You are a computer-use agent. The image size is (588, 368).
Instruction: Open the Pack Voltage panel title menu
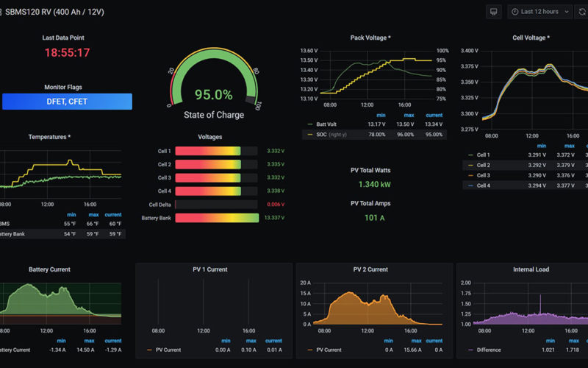(x=370, y=38)
